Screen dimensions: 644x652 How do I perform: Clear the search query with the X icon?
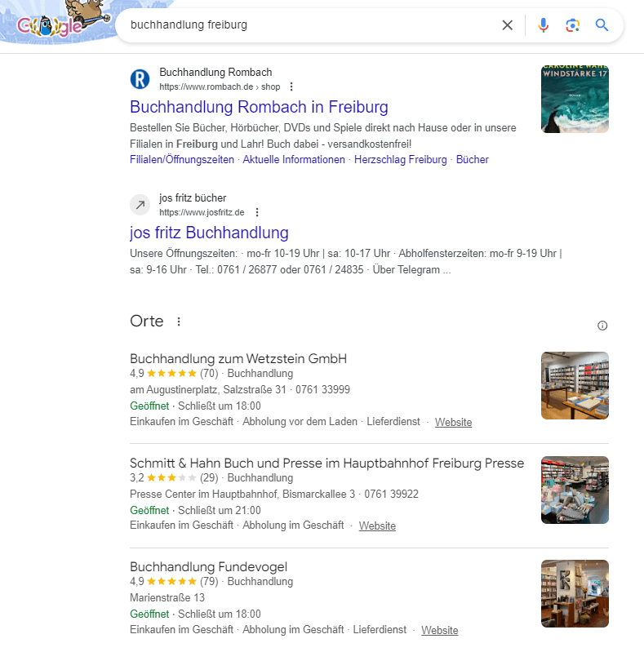point(507,25)
